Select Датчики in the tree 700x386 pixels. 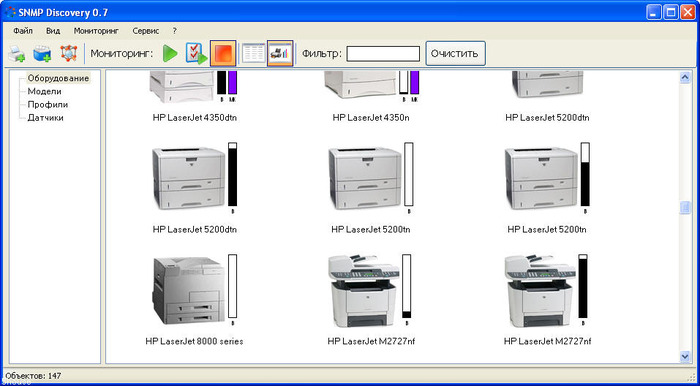point(46,118)
